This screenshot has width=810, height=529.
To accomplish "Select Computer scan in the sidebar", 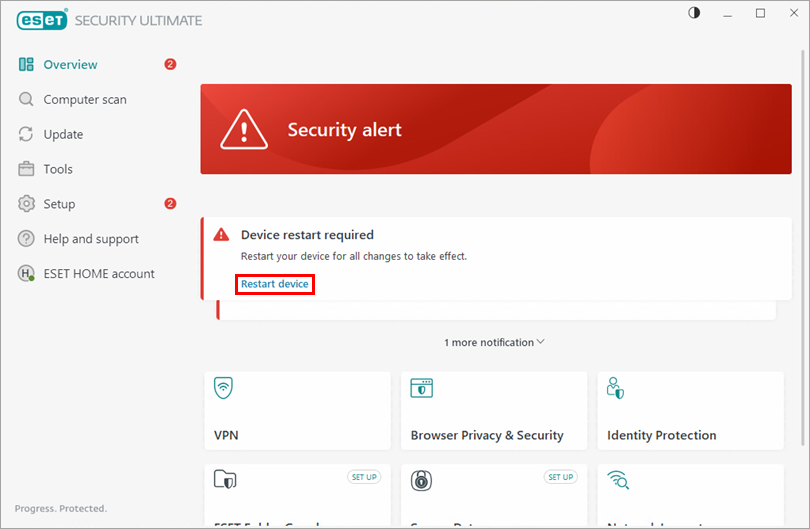I will (x=84, y=100).
